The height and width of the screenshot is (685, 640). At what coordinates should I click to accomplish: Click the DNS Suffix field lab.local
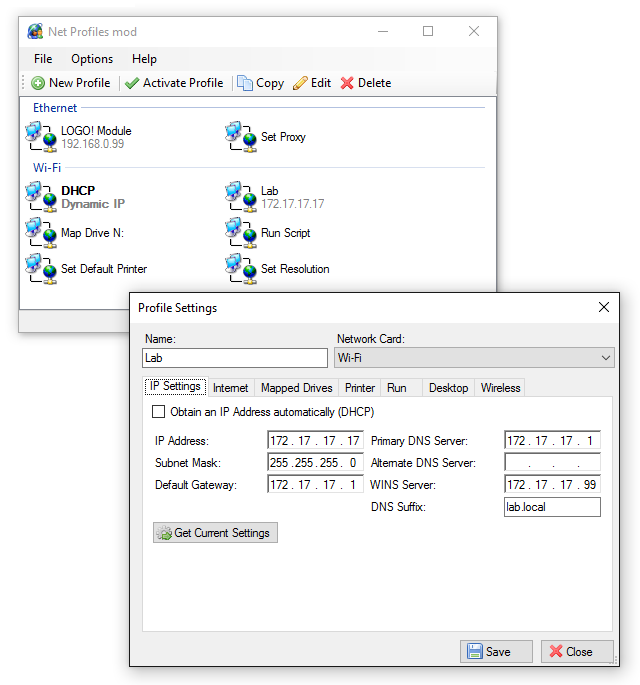point(552,507)
